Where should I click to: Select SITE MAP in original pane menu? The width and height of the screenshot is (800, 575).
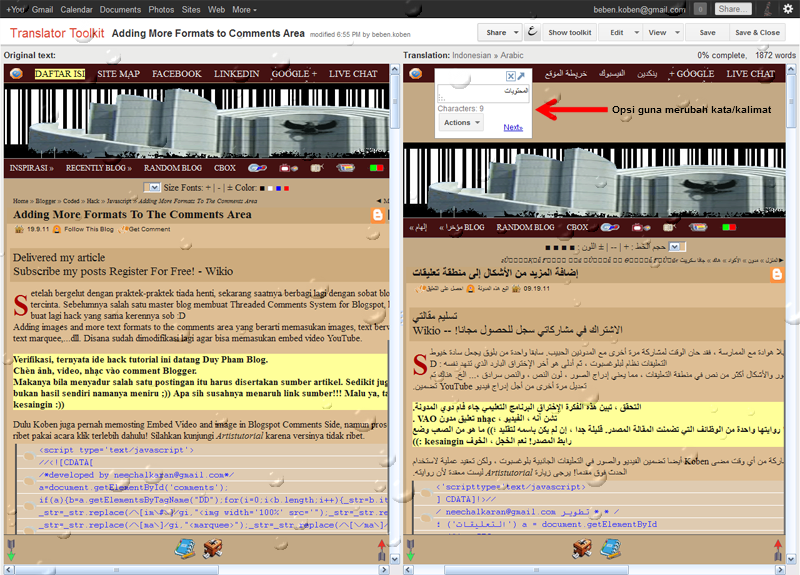pos(118,74)
